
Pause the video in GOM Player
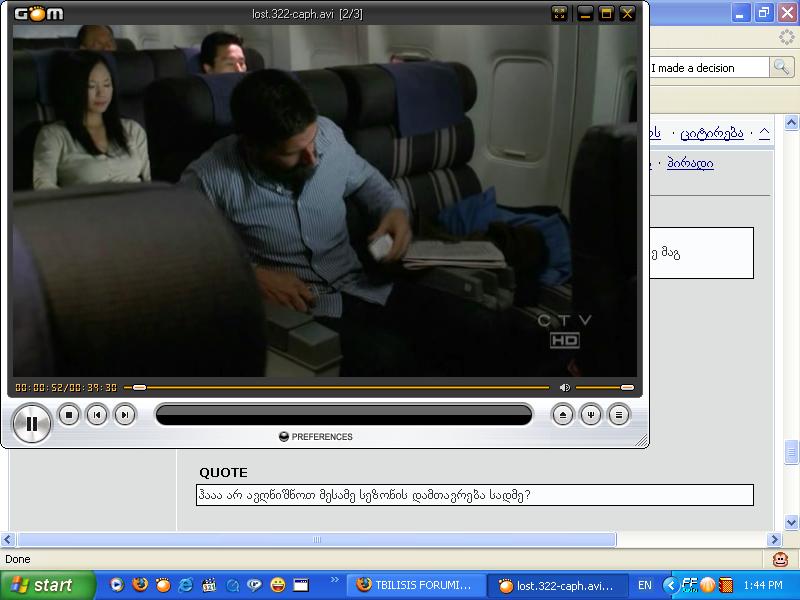31,423
